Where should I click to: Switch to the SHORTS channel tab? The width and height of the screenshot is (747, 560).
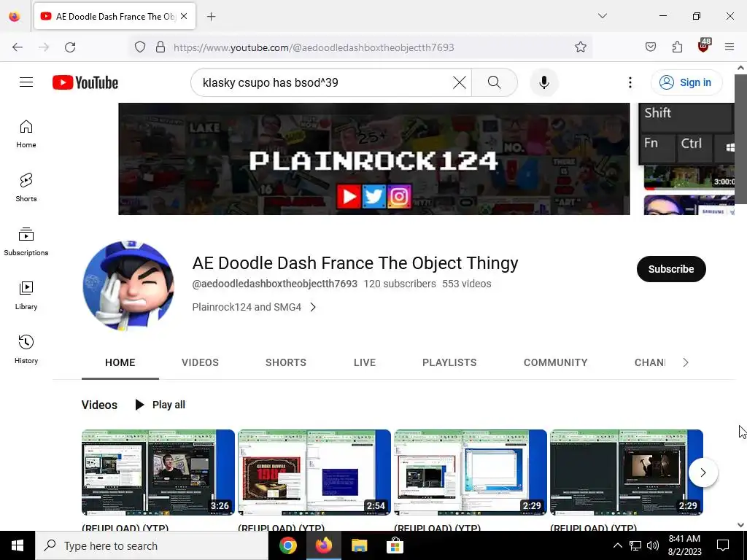coord(286,363)
